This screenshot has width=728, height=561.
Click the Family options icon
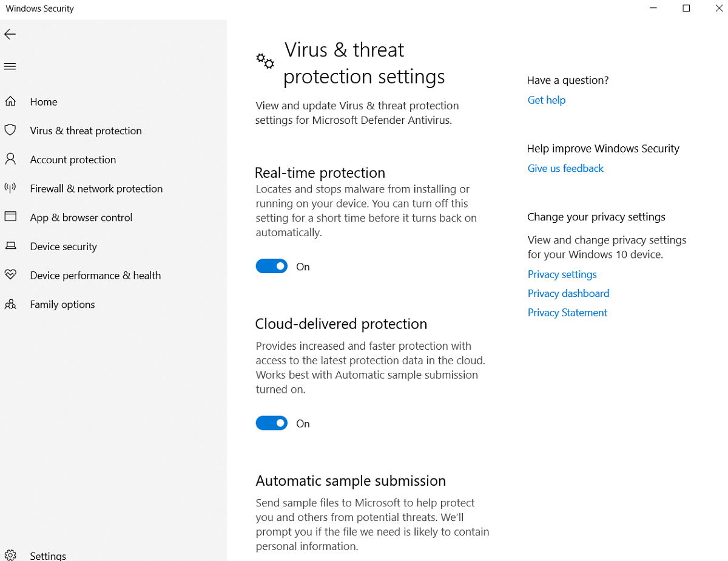[10, 304]
